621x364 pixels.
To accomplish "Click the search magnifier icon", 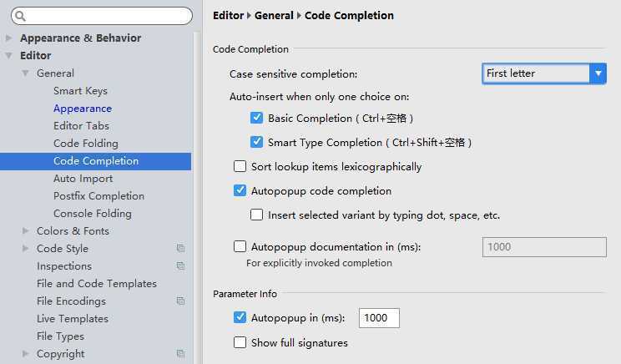I will click(x=20, y=16).
